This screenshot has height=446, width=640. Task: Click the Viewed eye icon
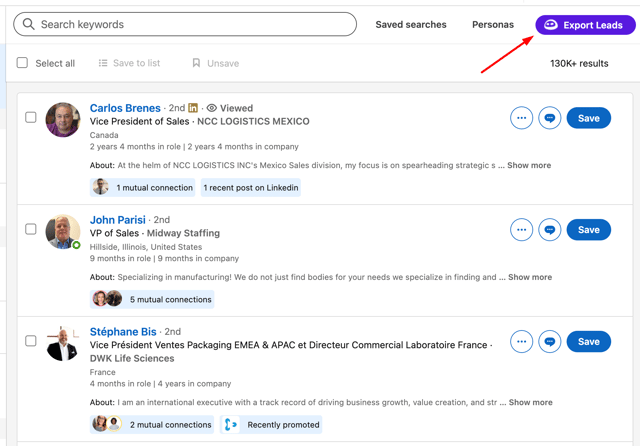point(211,108)
